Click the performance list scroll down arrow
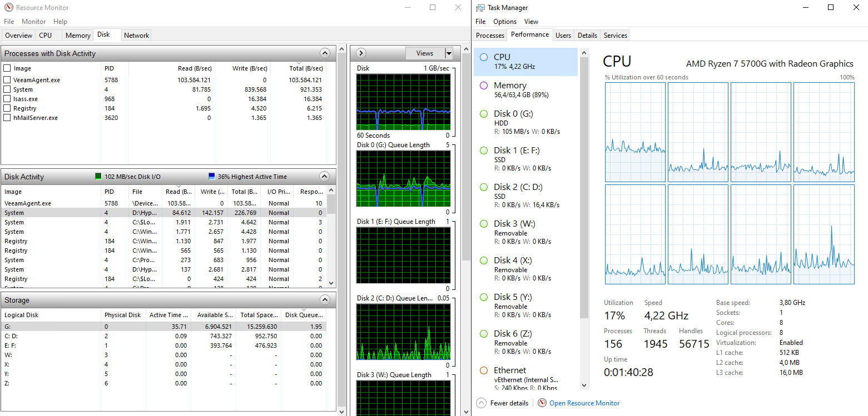This screenshot has width=868, height=416. pos(584,385)
